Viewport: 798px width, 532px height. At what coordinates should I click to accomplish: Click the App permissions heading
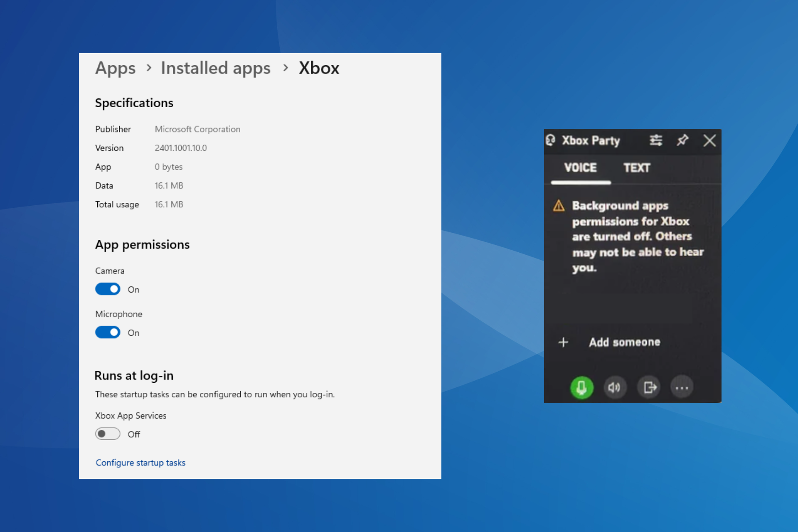[x=142, y=244]
